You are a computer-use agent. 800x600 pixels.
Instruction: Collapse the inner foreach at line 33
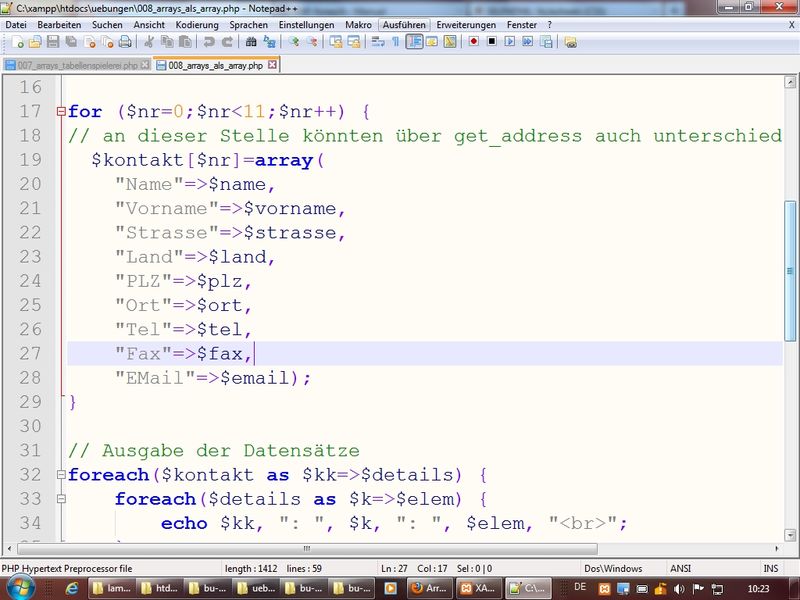point(61,499)
